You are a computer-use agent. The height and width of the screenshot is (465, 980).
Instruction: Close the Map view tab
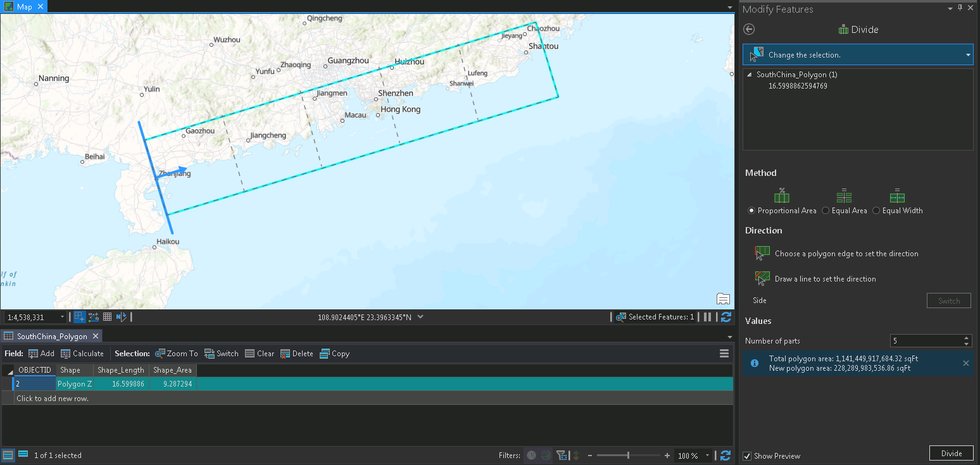(x=41, y=6)
